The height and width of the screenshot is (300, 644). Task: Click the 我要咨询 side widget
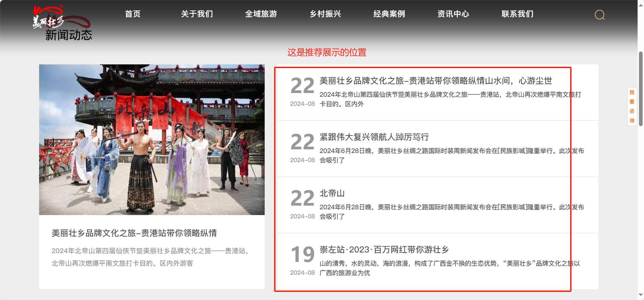[x=632, y=107]
